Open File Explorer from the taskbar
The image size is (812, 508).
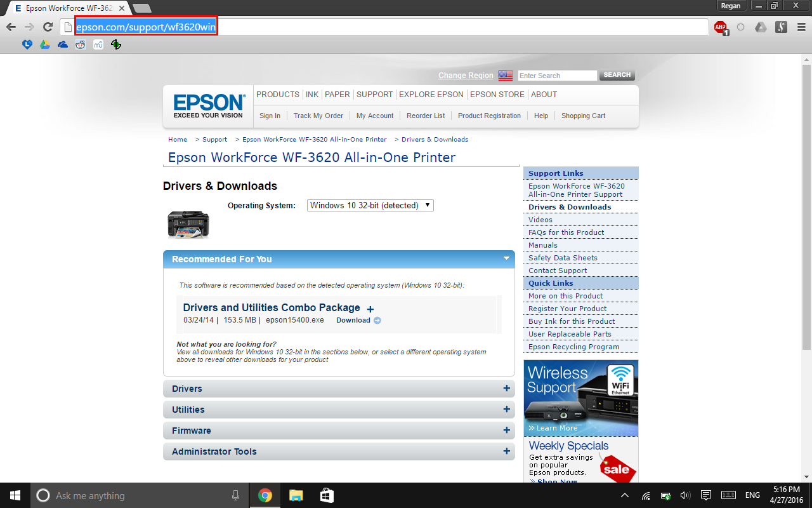(x=296, y=495)
